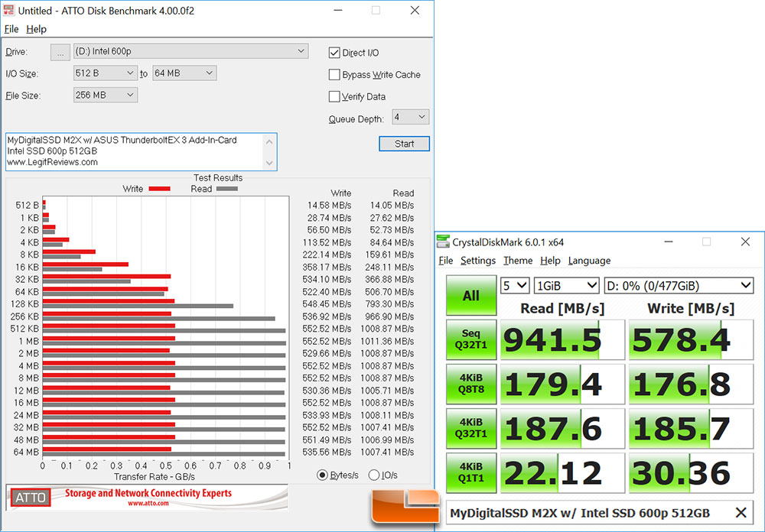
Task: Clear the CrystalDiskMark comment with the X
Action: 741,512
